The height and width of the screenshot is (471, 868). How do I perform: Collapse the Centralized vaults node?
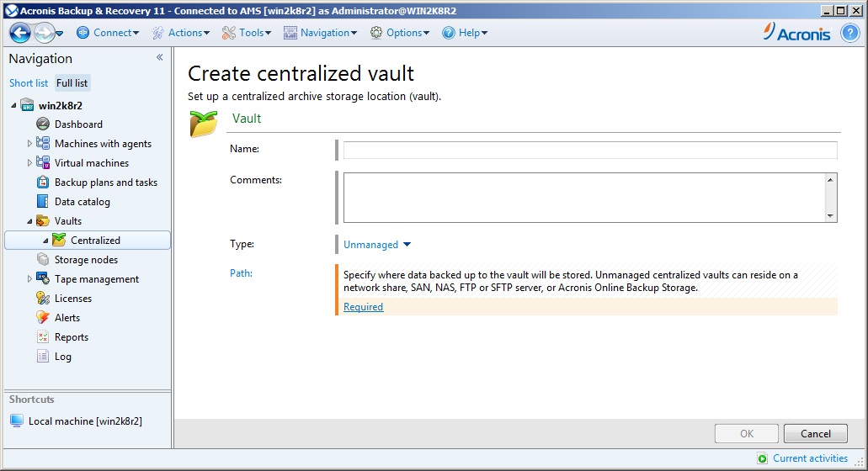(46, 241)
